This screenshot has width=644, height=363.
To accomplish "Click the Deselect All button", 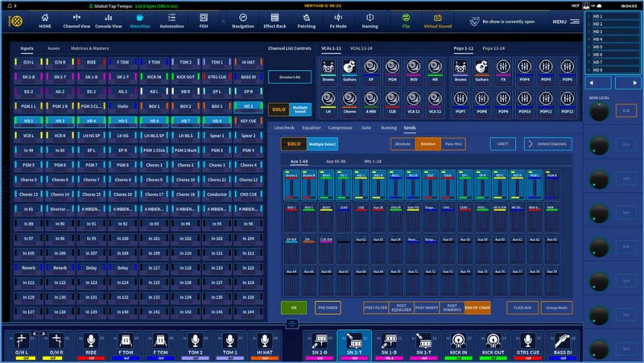I will coord(289,77).
